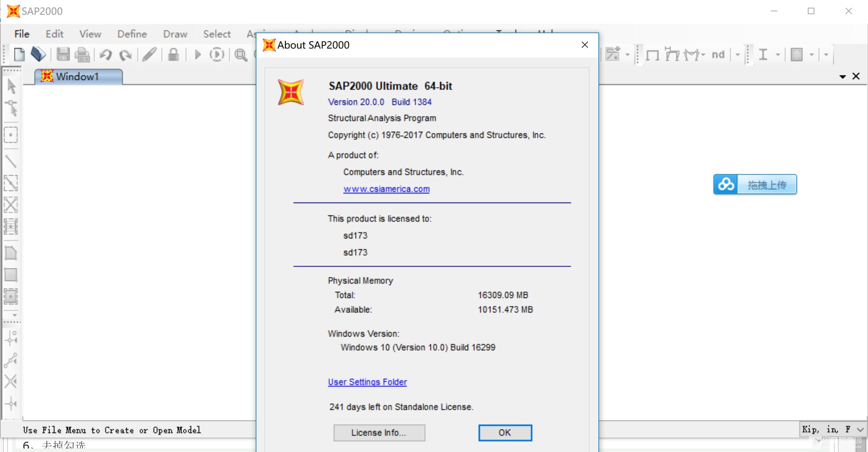Click the 'Use File Menu to Create' status text

click(x=112, y=430)
